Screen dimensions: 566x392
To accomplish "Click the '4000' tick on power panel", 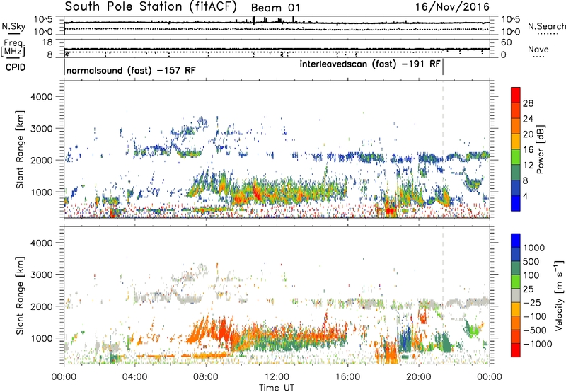I will tap(41, 97).
